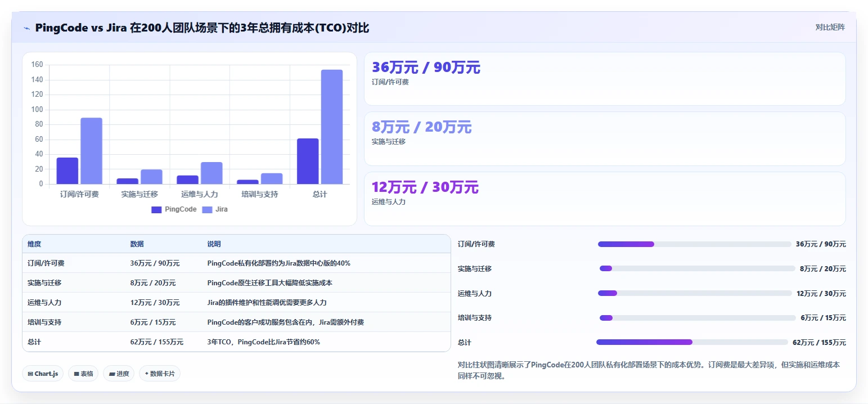Click the 表格 tag chip
This screenshot has height=404, width=868.
[x=83, y=374]
